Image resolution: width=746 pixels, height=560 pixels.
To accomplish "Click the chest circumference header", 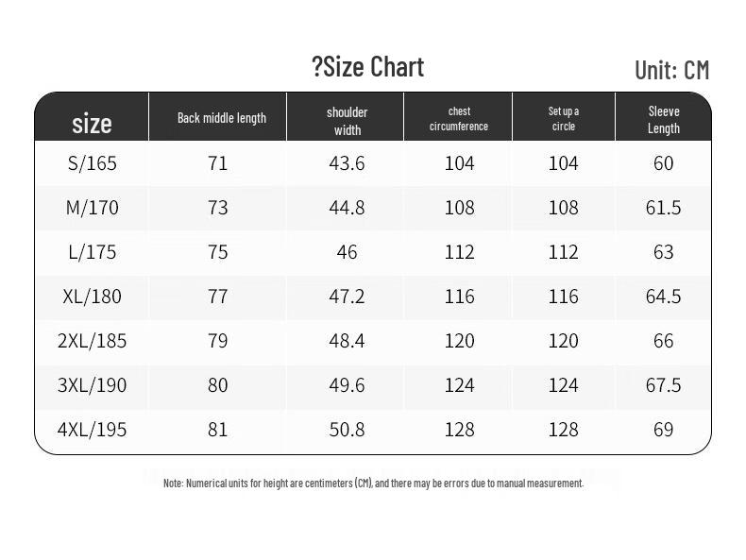I will 459,119.
